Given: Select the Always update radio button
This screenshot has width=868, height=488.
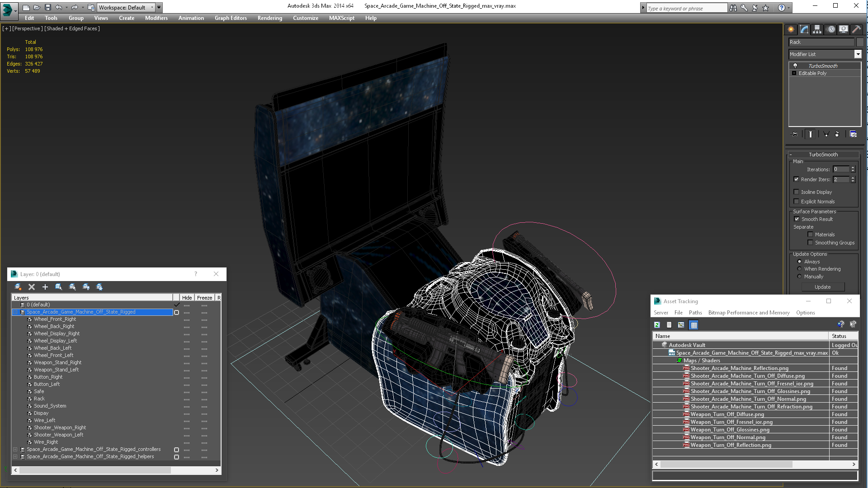Looking at the screenshot, I should (799, 262).
